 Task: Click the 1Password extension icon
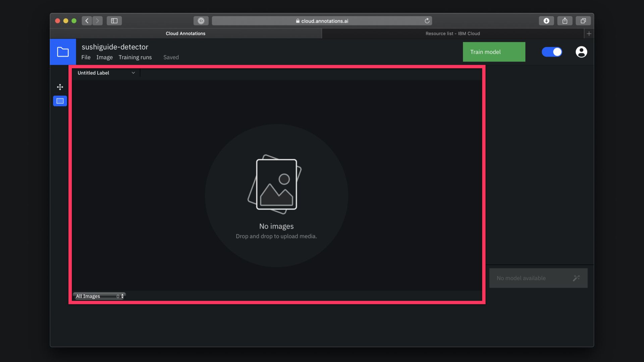pos(201,21)
